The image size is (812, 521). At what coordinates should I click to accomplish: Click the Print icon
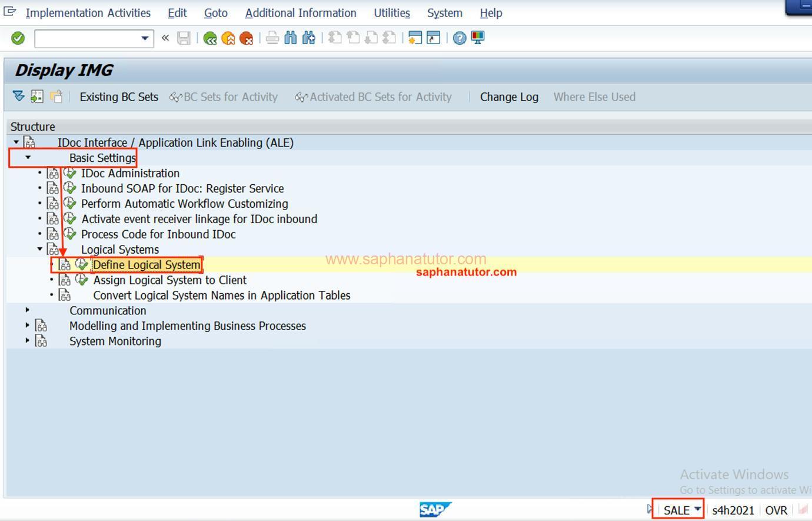[x=272, y=38]
